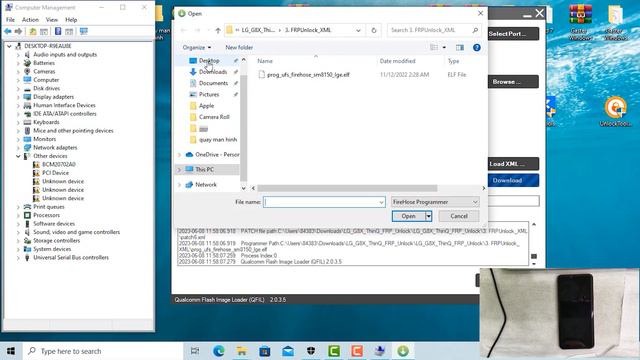Open the File name history dropdown
640x360 pixels.
(381, 202)
